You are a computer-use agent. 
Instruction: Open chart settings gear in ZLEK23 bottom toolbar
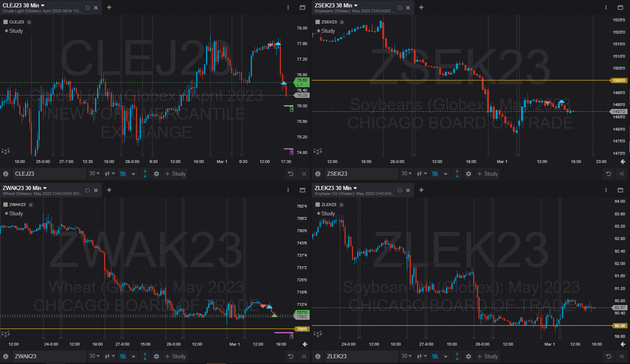point(469,356)
